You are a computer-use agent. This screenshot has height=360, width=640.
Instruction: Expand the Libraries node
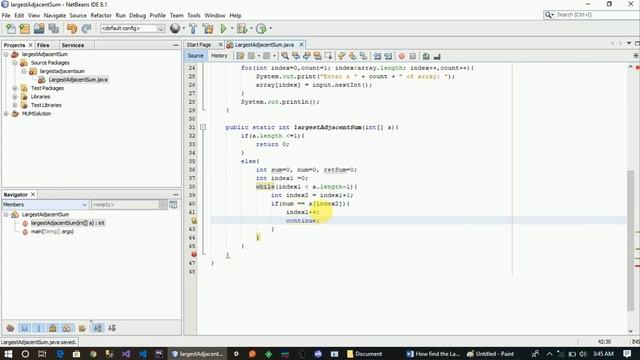[x=15, y=97]
